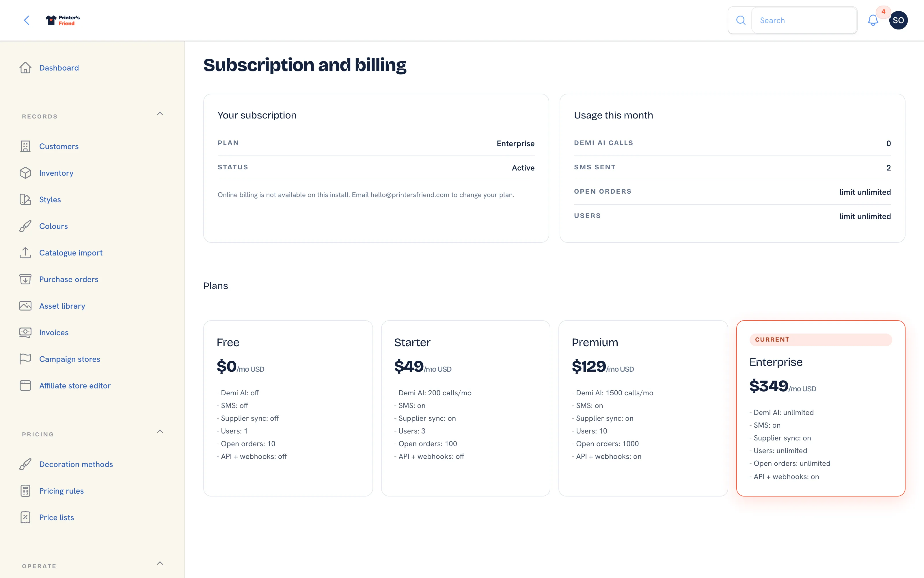Open the notifications bell
924x578 pixels.
point(873,20)
